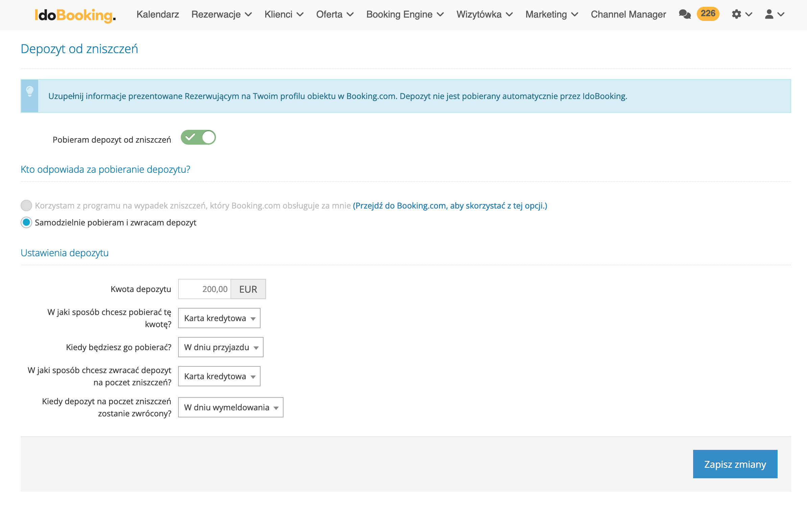Click Zapisz zmiany button
This screenshot has height=532, width=807.
(735, 464)
